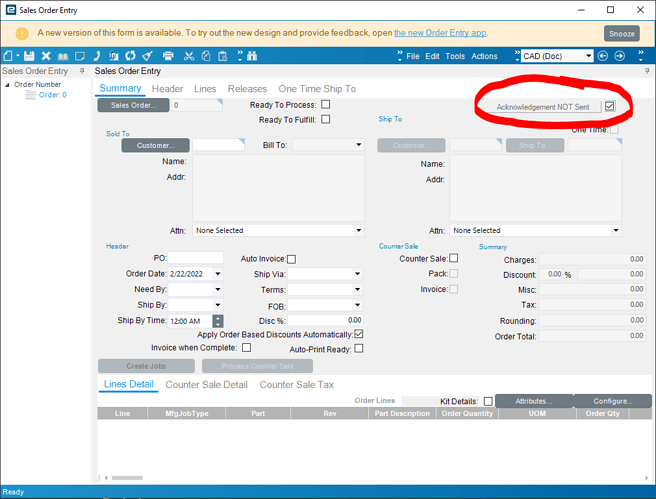The height and width of the screenshot is (499, 656).
Task: Click the phone call log icon
Action: point(97,56)
